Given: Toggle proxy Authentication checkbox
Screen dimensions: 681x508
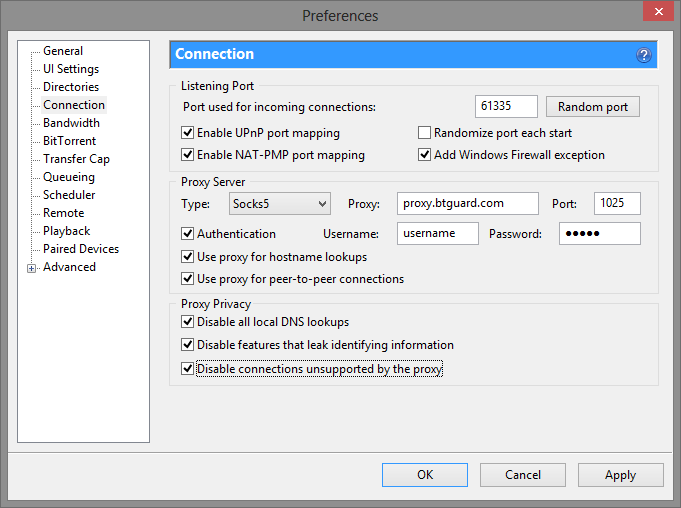Looking at the screenshot, I should click(187, 234).
